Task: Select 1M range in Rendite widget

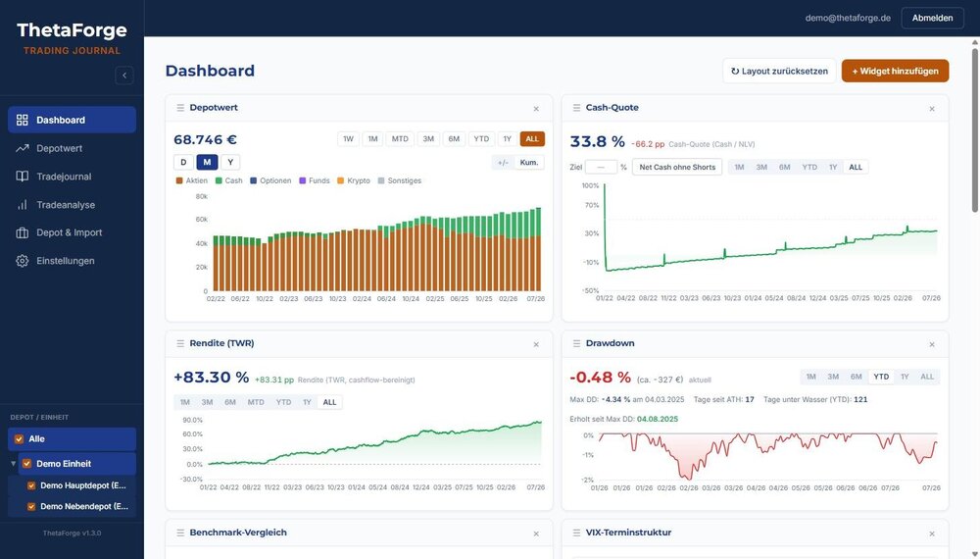Action: click(x=185, y=402)
